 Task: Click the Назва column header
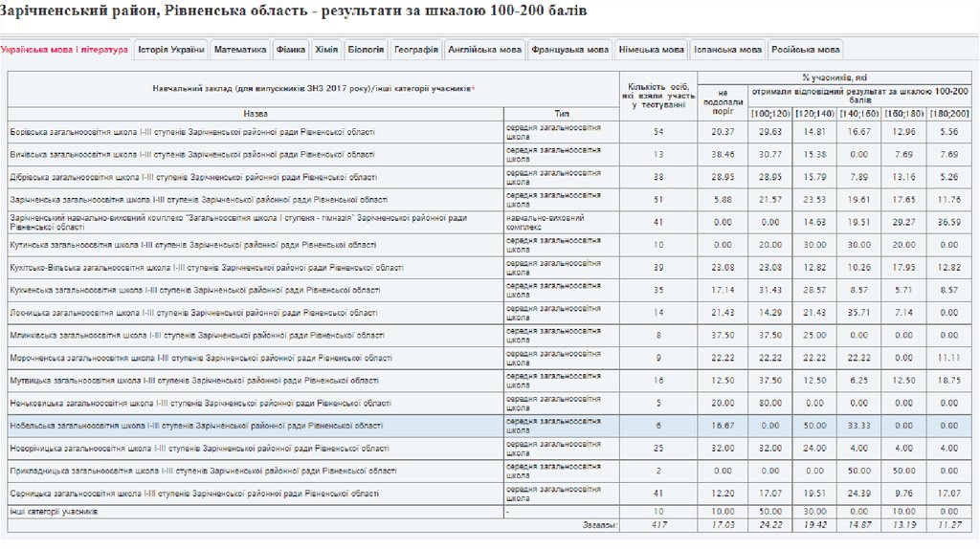coord(256,113)
